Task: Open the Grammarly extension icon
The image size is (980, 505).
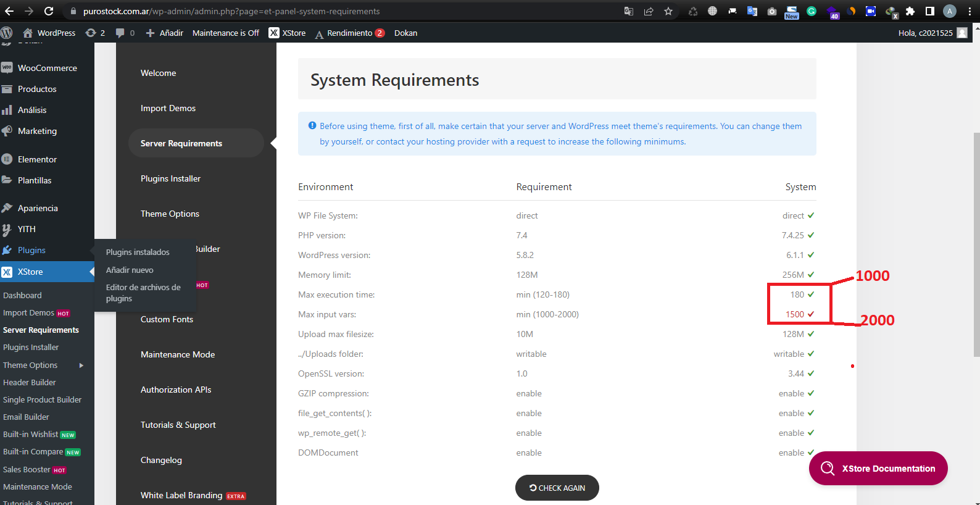Action: click(812, 11)
